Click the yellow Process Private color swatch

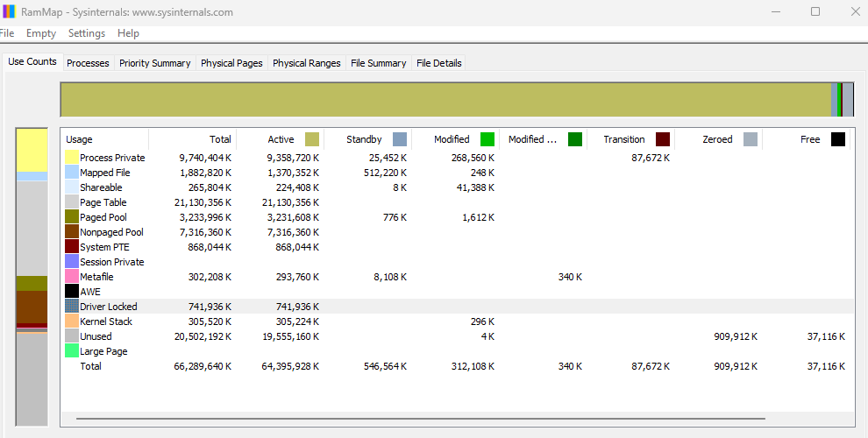[x=72, y=158]
